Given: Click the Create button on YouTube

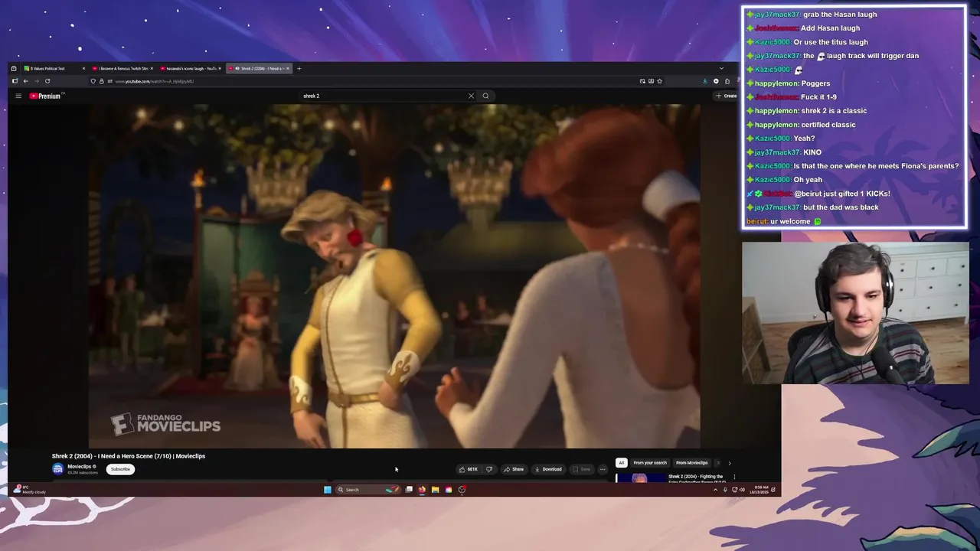Looking at the screenshot, I should tap(726, 96).
